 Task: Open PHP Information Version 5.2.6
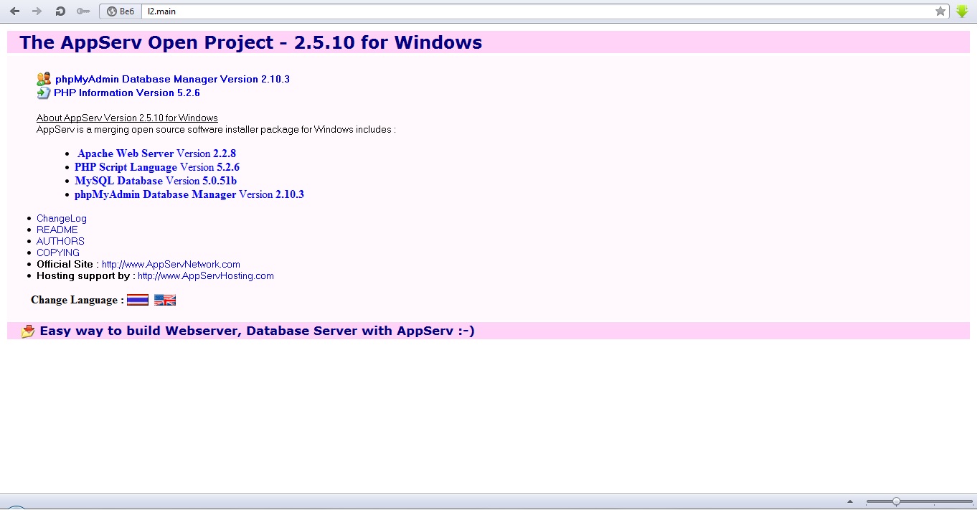tap(126, 93)
